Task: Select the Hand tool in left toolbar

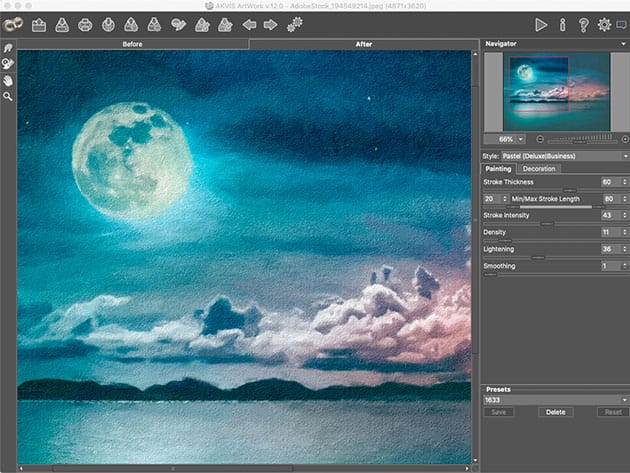Action: pyautogui.click(x=8, y=80)
